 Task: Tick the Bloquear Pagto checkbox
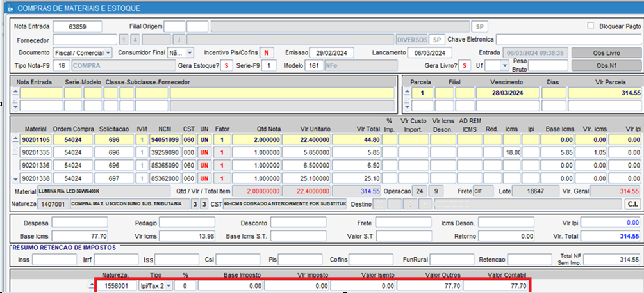point(591,26)
